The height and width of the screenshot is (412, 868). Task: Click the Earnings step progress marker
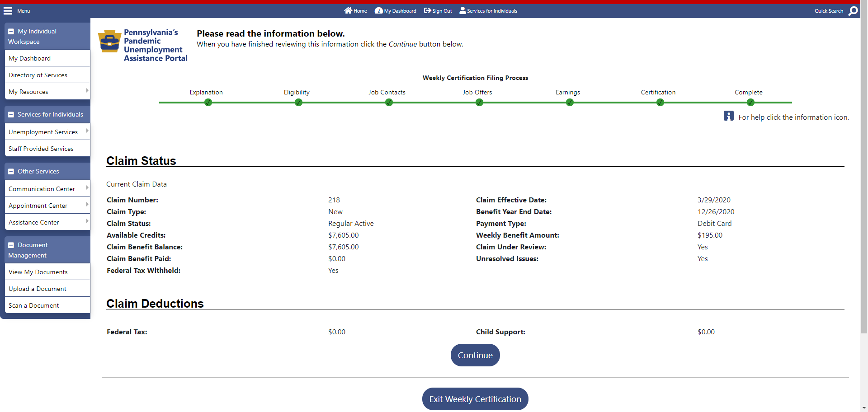tap(570, 103)
